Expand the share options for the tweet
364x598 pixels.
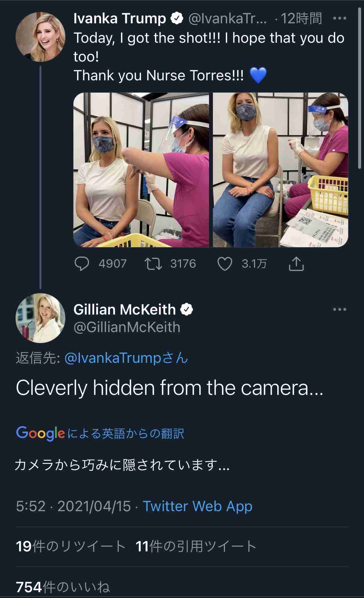[x=296, y=263]
